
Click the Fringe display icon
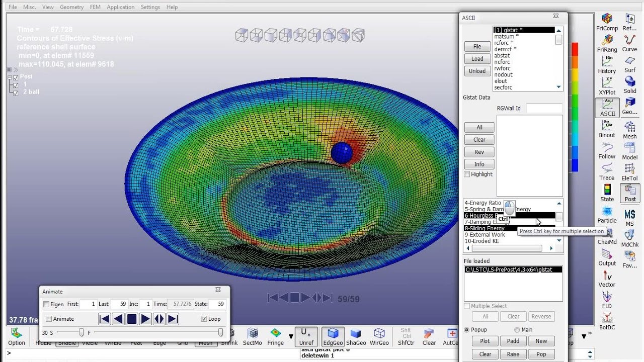coord(275,337)
